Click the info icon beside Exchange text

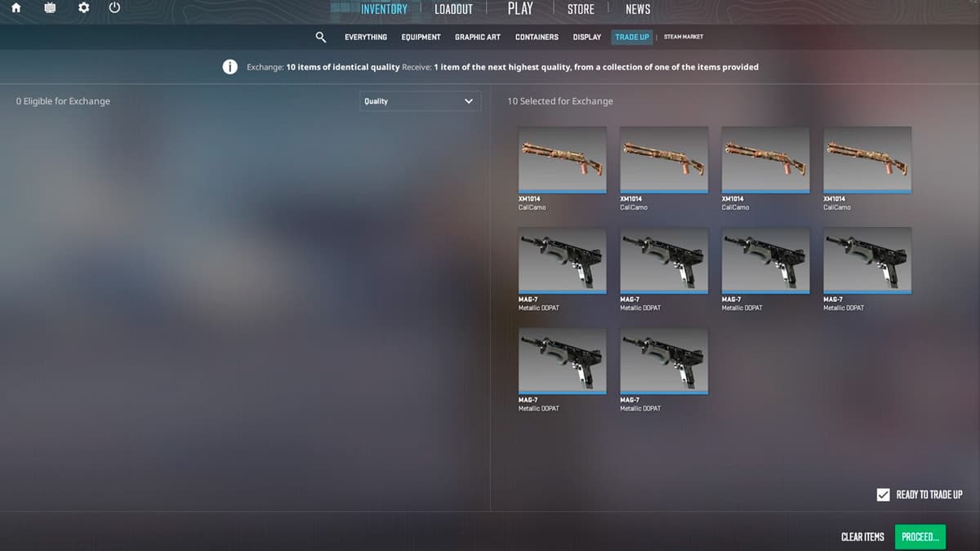230,67
